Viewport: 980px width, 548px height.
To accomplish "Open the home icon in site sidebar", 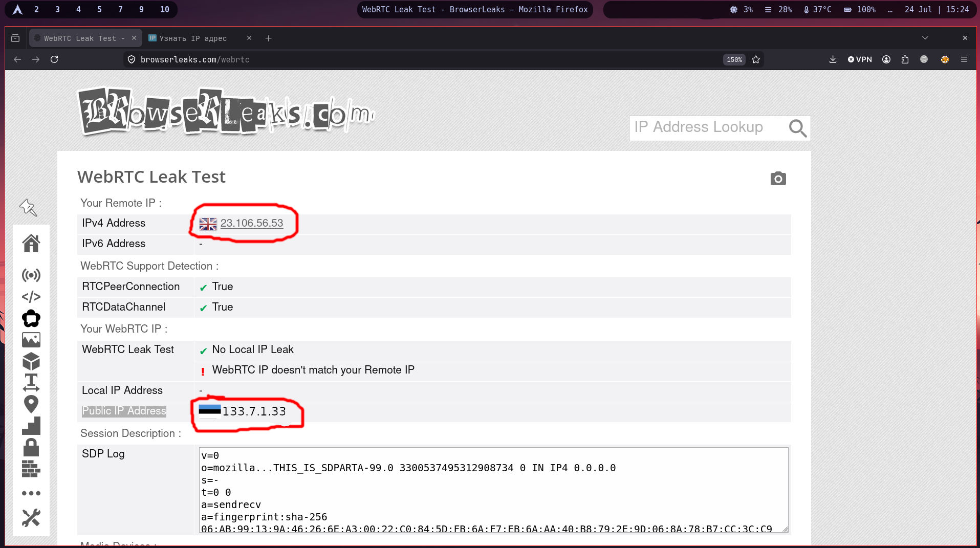I will pos(31,243).
